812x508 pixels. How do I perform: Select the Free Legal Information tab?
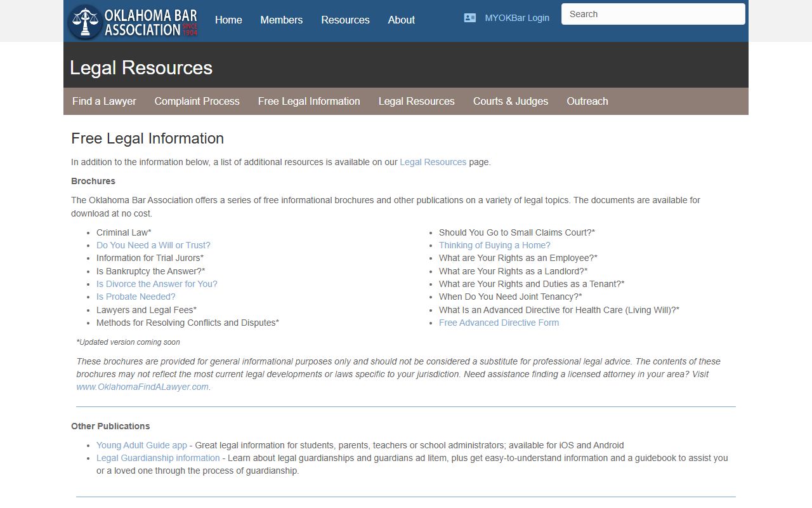[x=309, y=101]
